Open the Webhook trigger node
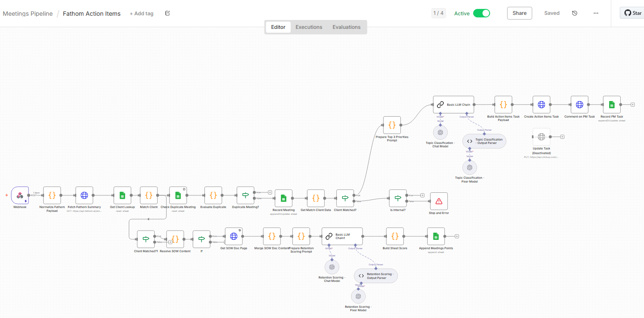 click(x=20, y=195)
